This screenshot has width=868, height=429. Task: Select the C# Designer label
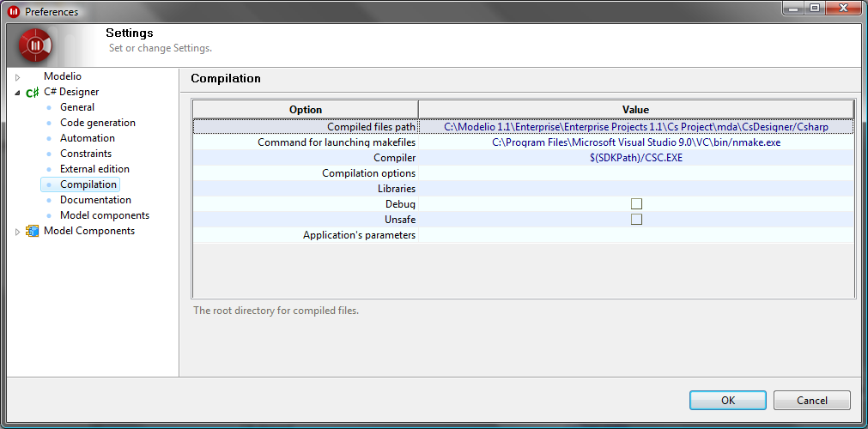(71, 92)
